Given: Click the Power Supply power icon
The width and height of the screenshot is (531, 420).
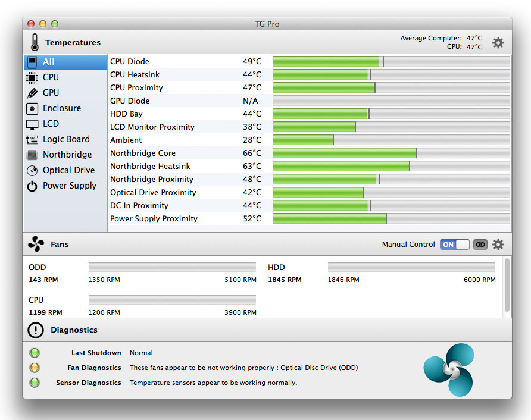Looking at the screenshot, I should pos(32,186).
